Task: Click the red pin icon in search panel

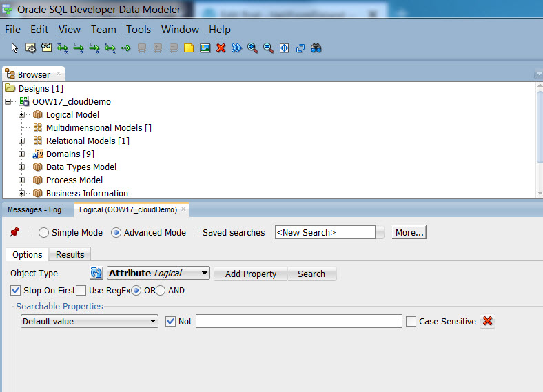Action: pyautogui.click(x=14, y=232)
